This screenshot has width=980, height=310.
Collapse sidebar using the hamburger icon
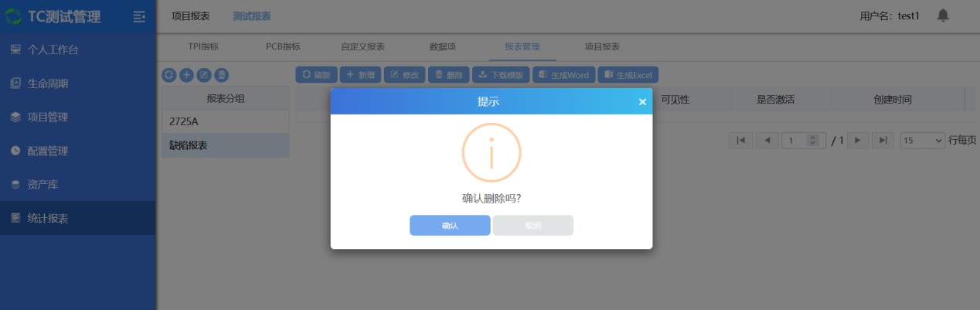click(x=139, y=16)
